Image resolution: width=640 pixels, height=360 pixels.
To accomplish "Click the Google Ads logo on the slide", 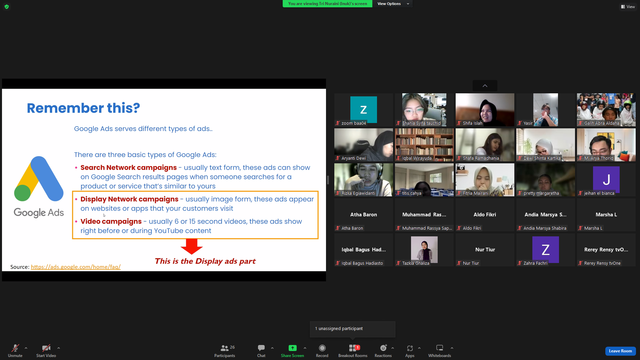I will pyautogui.click(x=39, y=187).
